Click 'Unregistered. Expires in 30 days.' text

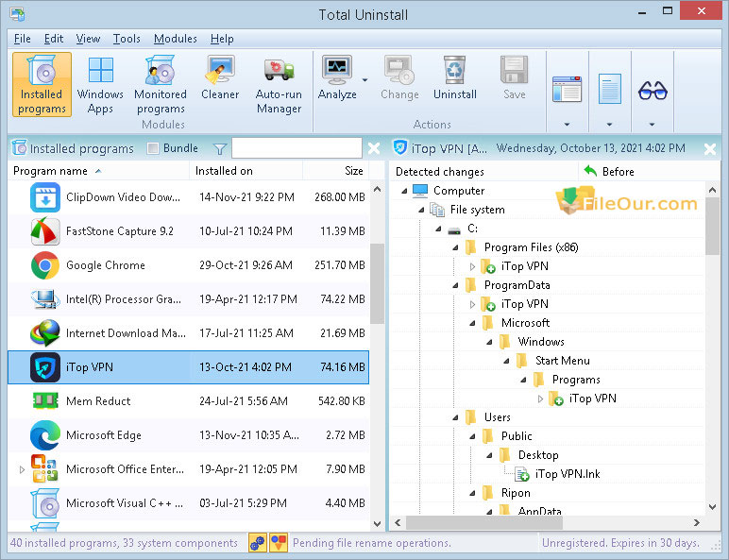click(x=620, y=543)
